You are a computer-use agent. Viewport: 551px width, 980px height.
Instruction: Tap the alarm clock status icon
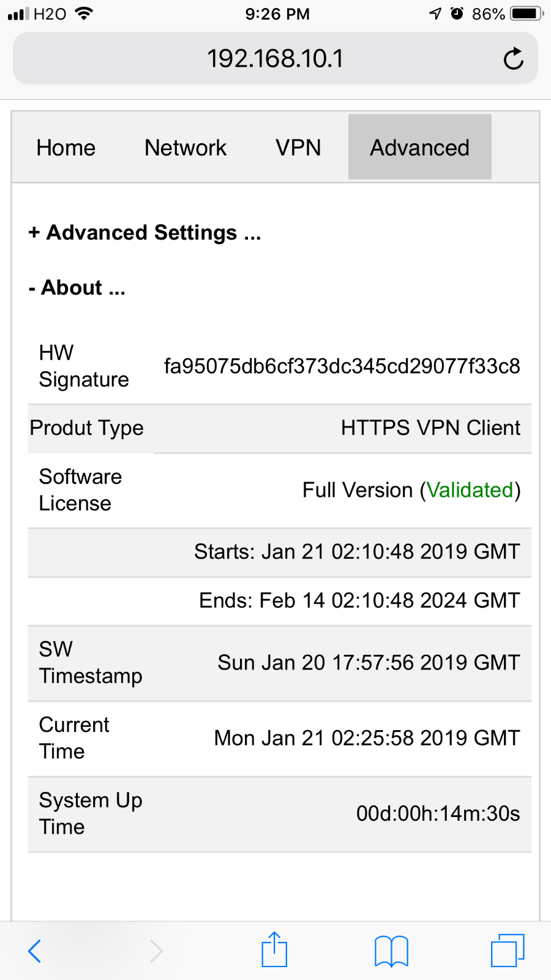pyautogui.click(x=457, y=13)
